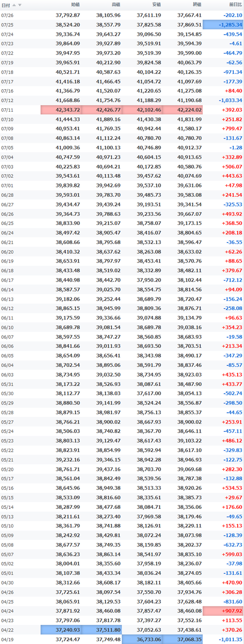The image size is (244, 644).
Task: Click the 06/28 date cell
Action: pyautogui.click(x=7, y=196)
